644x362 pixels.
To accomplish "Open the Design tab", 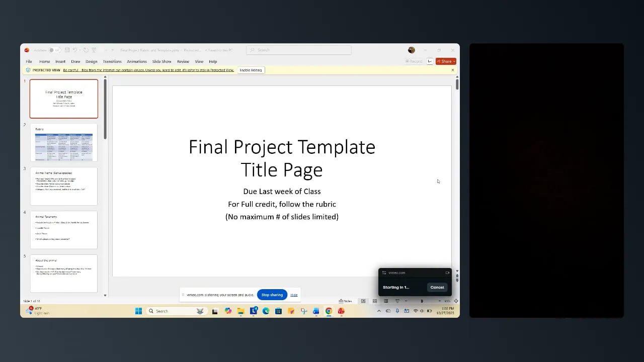I will [x=92, y=61].
